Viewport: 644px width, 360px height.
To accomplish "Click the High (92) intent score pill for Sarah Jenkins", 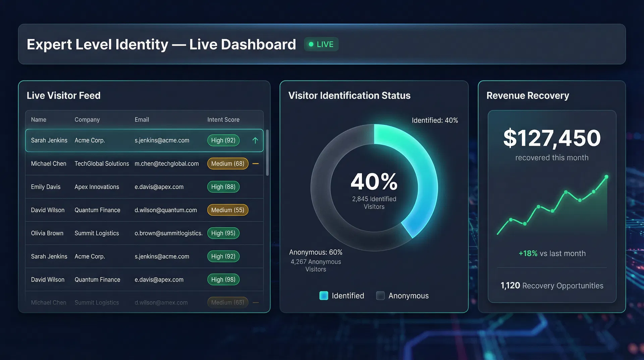I will [x=223, y=140].
